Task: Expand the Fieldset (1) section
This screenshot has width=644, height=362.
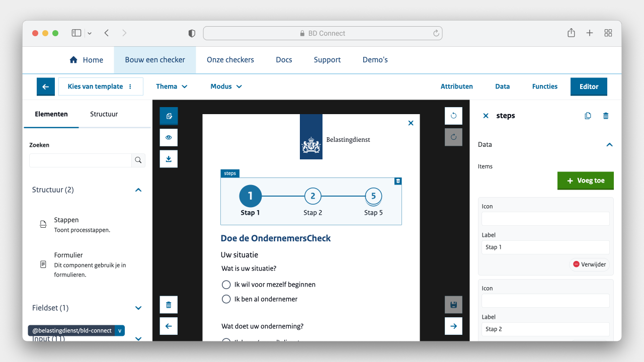Action: point(138,308)
